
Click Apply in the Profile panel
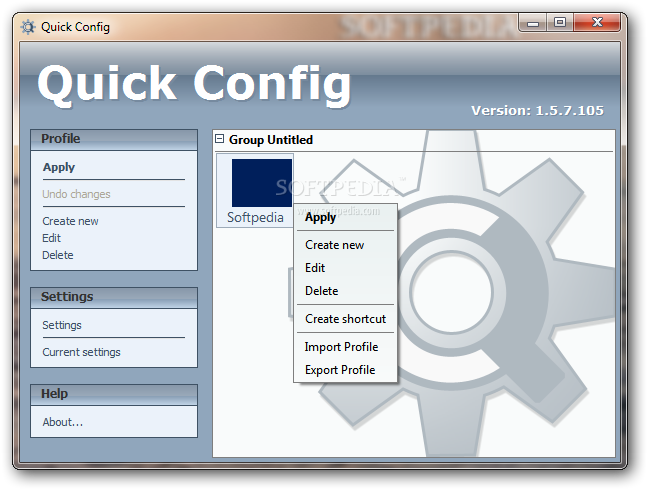(x=59, y=167)
